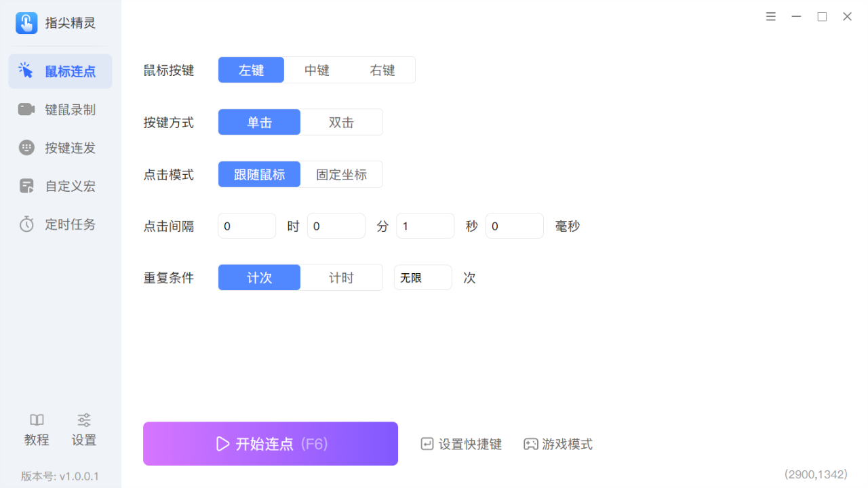Click the 指尖精灵 app title text
The image size is (868, 488).
click(71, 23)
